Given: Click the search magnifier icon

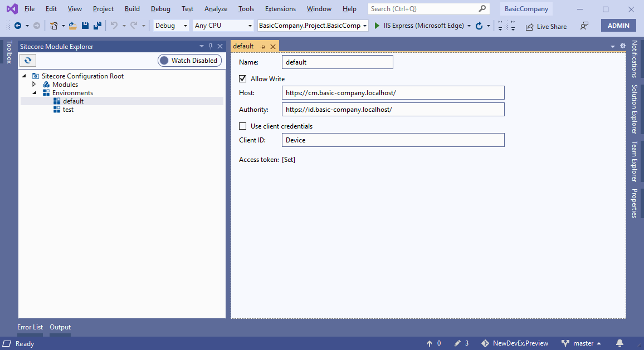Looking at the screenshot, I should [x=482, y=8].
